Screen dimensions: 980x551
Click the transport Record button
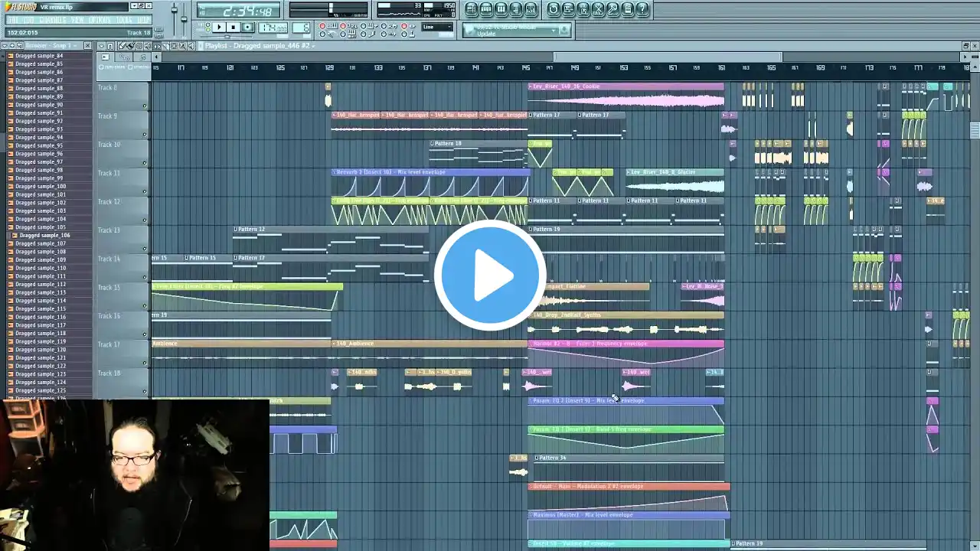[x=248, y=28]
